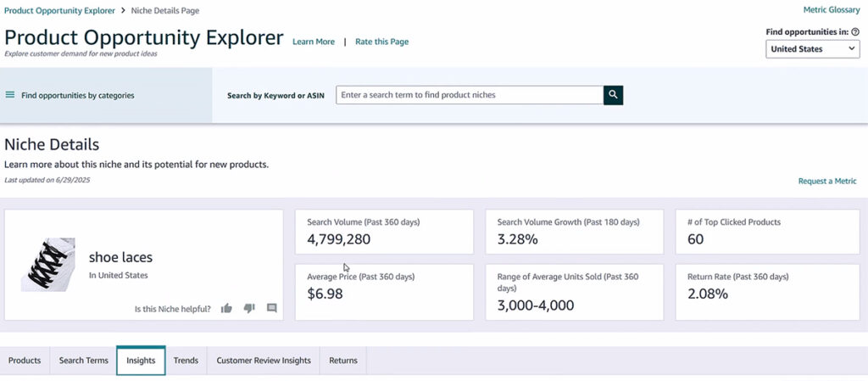Select the Insights tab
Image resolution: width=868 pixels, height=381 pixels.
pyautogui.click(x=141, y=361)
